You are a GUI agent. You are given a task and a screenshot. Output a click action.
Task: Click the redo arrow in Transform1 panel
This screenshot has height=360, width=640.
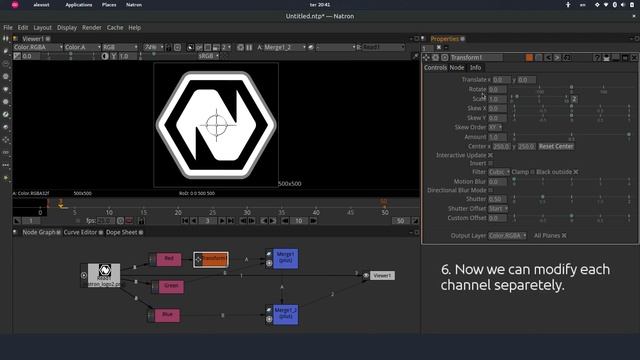tap(557, 58)
